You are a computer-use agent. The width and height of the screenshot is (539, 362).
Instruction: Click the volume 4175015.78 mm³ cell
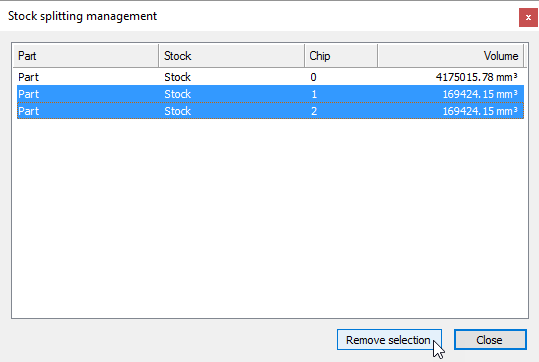coord(476,77)
